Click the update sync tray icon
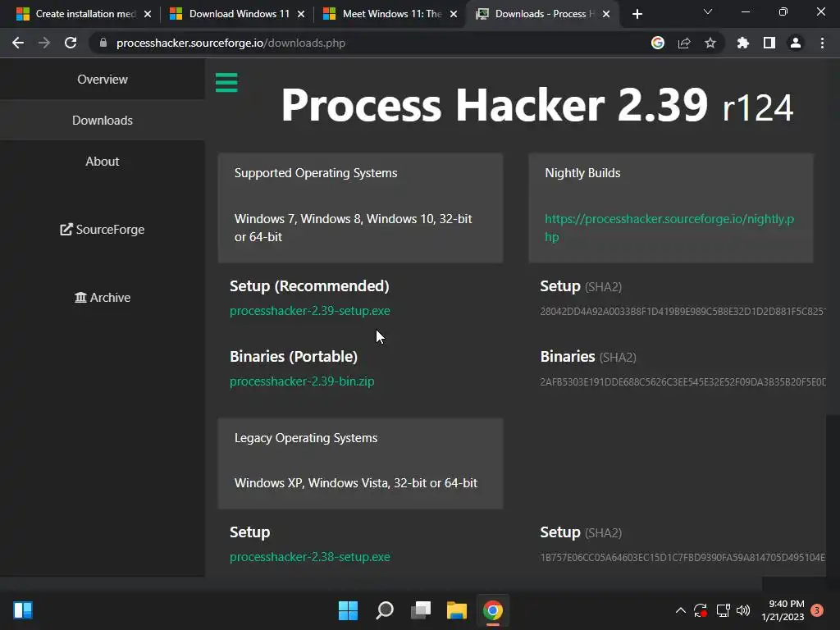 coord(701,610)
